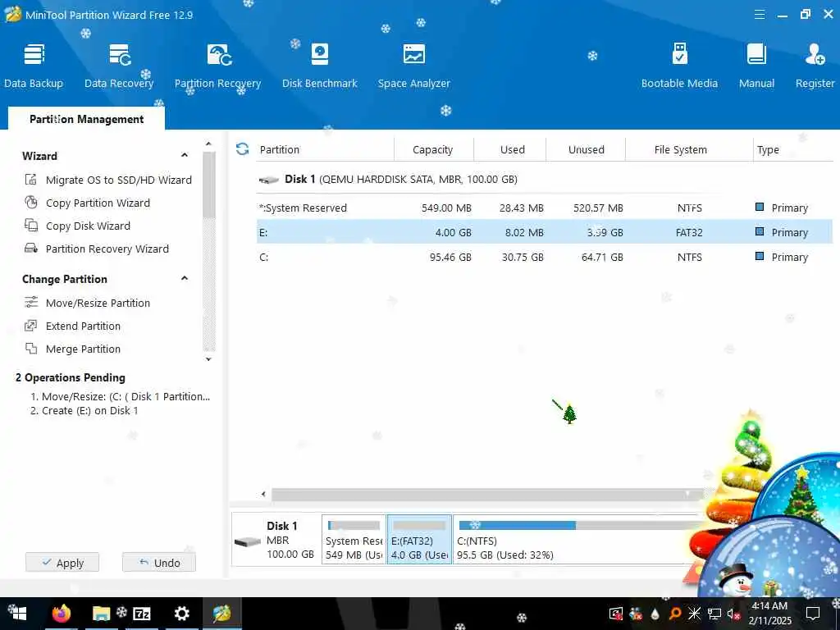Select the E: partition row
The width and height of the screenshot is (840, 630).
(545, 232)
